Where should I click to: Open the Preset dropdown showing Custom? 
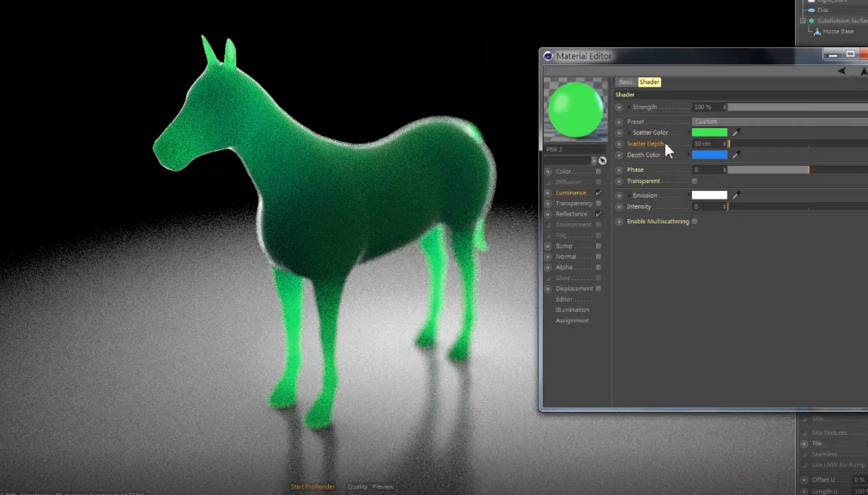click(780, 121)
